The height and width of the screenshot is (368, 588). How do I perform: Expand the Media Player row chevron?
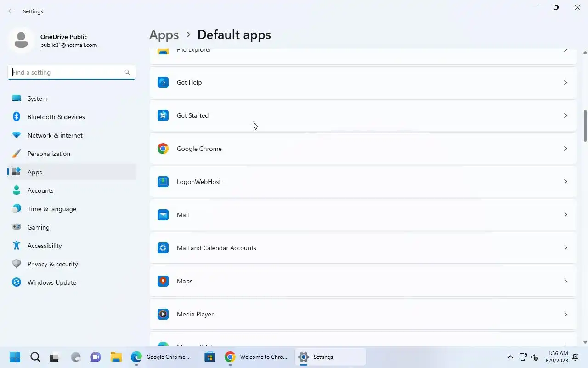565,314
